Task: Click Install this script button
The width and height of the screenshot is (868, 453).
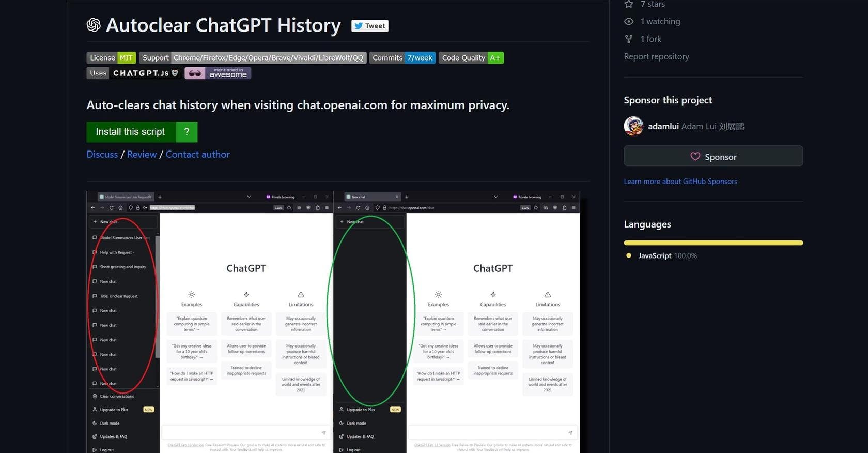Action: pos(131,132)
